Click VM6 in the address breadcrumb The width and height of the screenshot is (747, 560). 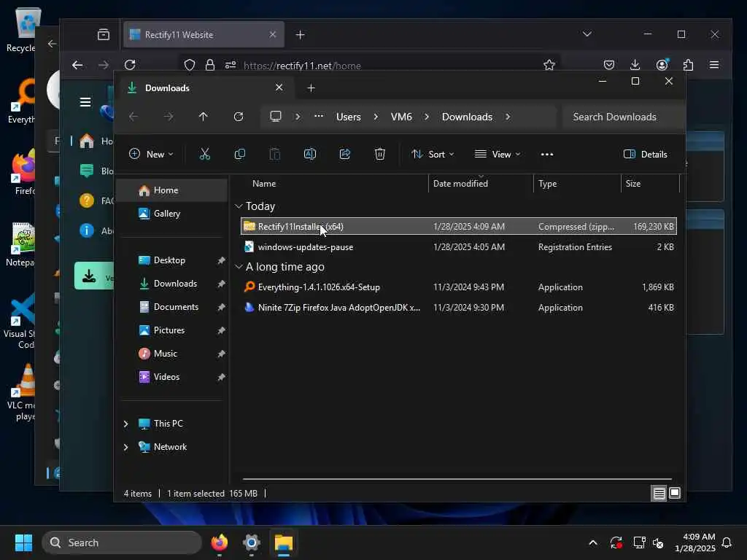tap(401, 117)
